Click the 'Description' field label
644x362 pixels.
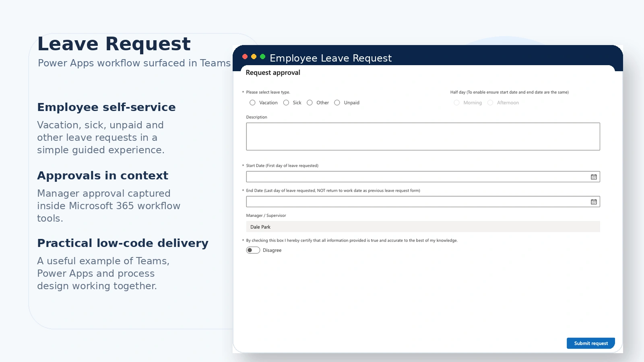[x=256, y=117]
